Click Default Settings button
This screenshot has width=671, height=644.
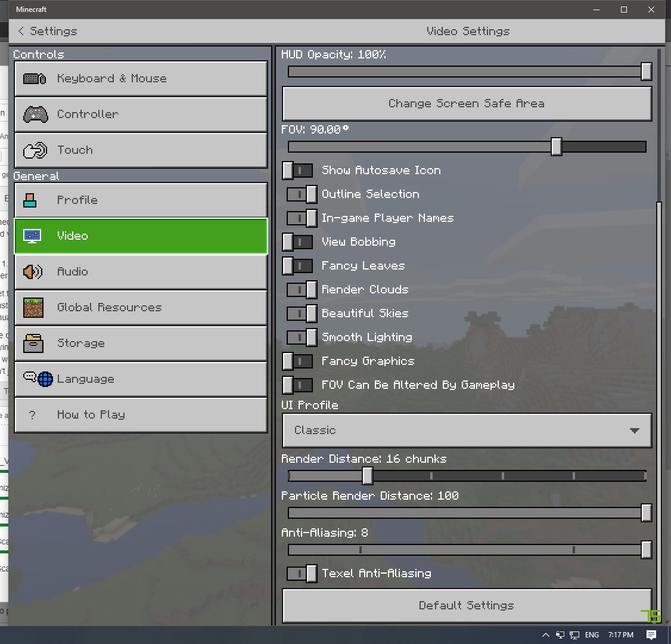[467, 605]
